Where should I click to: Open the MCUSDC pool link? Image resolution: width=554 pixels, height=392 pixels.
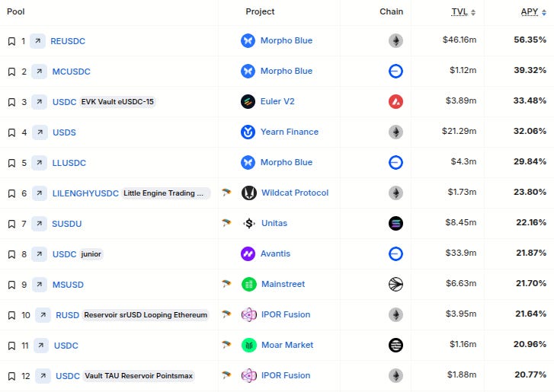(72, 72)
